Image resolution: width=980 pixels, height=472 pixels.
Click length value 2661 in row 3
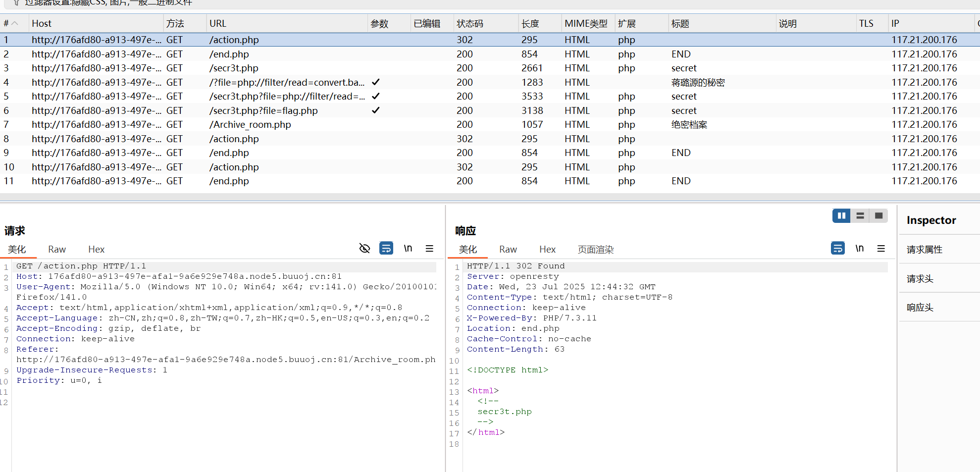point(532,68)
